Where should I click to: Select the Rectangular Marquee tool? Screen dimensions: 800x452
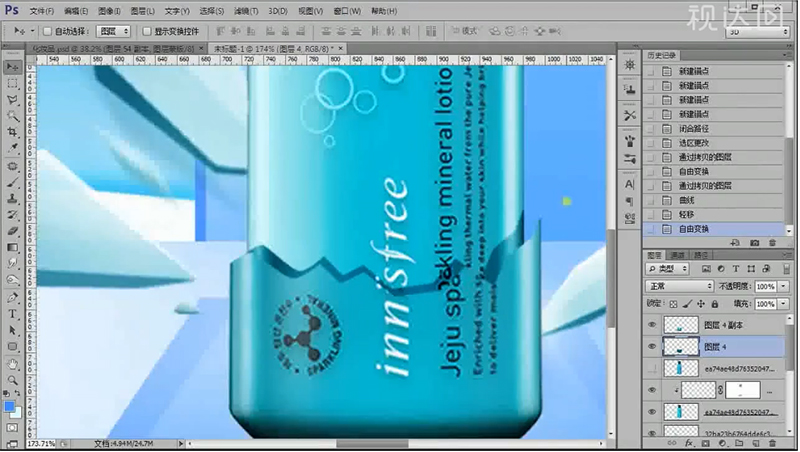(x=12, y=84)
